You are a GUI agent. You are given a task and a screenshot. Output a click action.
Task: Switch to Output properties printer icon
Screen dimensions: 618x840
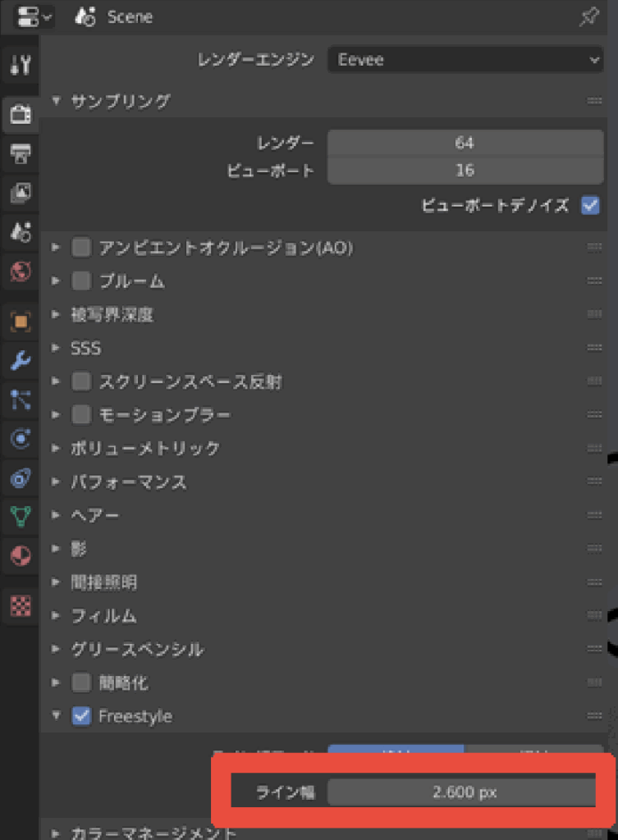click(21, 153)
